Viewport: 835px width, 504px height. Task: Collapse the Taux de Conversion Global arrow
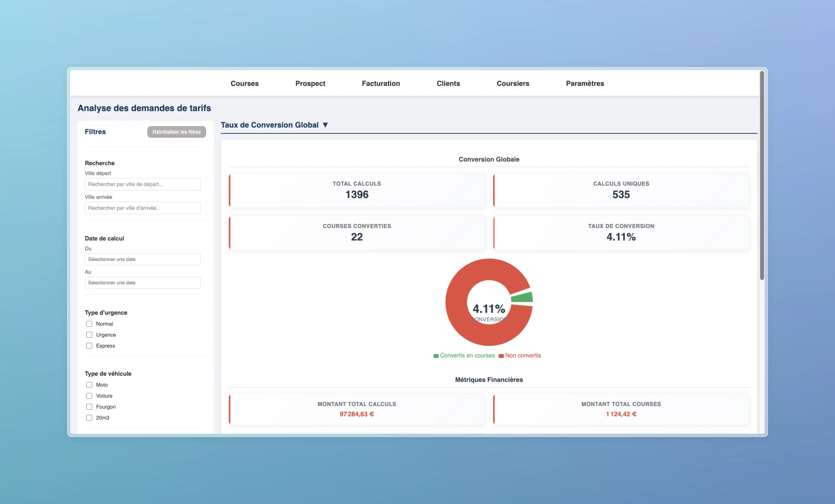pyautogui.click(x=325, y=125)
